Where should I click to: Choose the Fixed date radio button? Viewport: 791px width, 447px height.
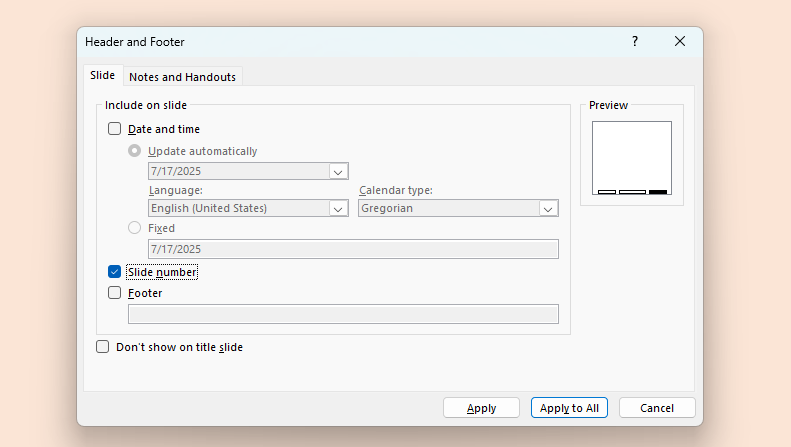click(x=135, y=228)
